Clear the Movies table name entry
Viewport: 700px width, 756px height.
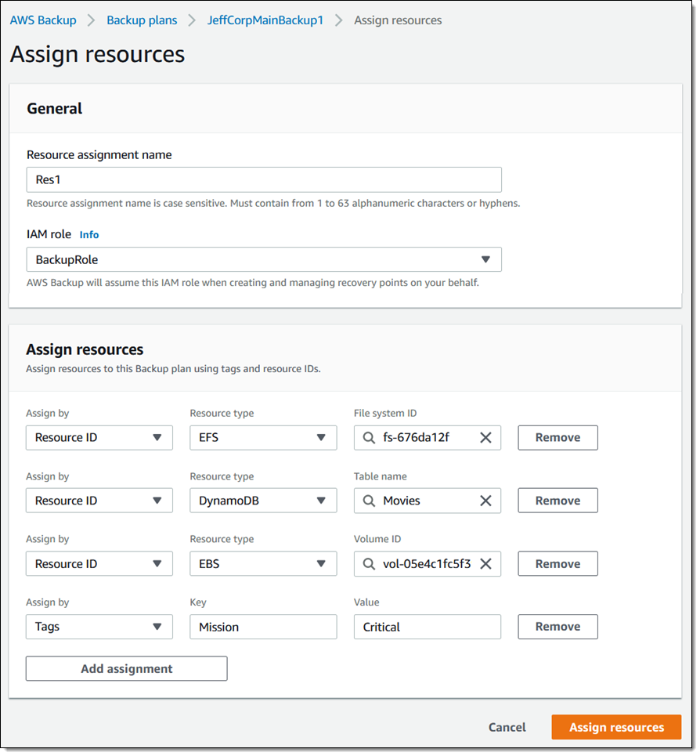coord(485,501)
